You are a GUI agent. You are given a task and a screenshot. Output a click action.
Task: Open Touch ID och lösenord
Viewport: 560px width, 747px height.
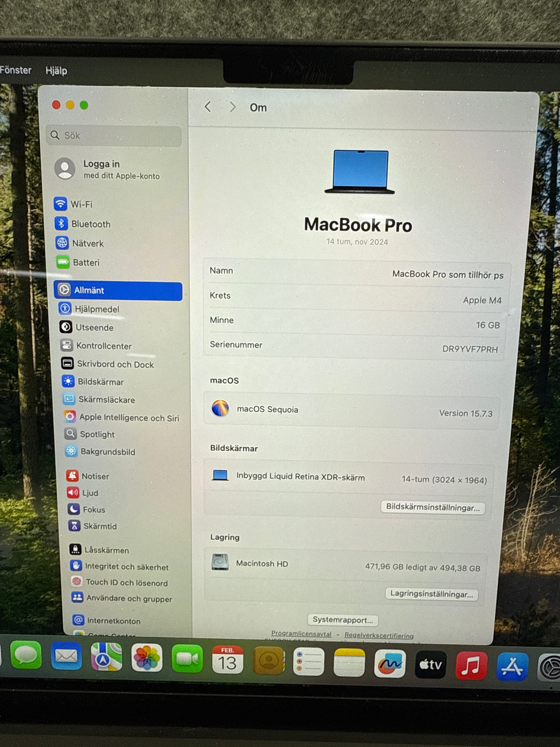pyautogui.click(x=126, y=582)
